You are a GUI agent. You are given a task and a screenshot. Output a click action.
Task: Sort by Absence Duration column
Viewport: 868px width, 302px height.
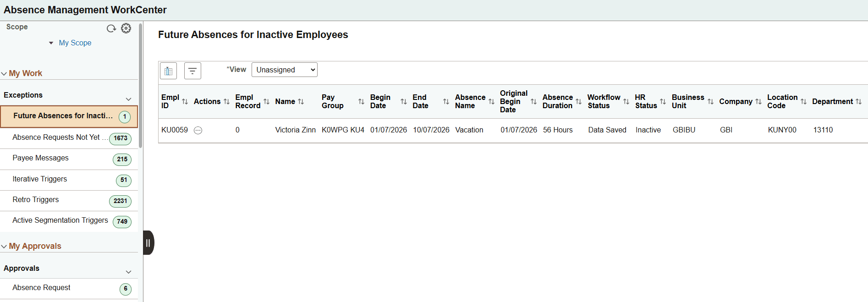pos(578,102)
